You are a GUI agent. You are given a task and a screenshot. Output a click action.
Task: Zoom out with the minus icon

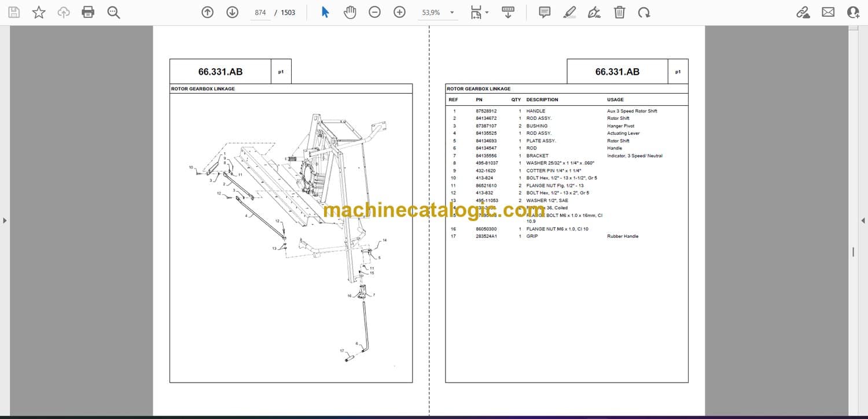point(375,12)
